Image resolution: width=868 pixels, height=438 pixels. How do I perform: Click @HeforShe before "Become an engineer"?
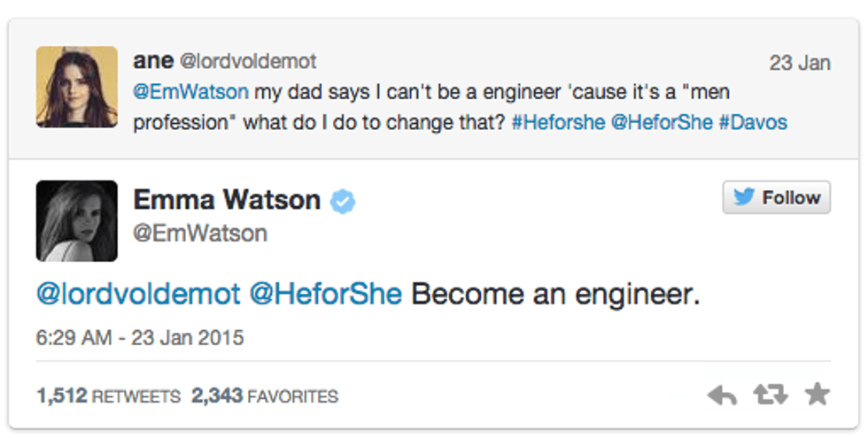pyautogui.click(x=326, y=294)
